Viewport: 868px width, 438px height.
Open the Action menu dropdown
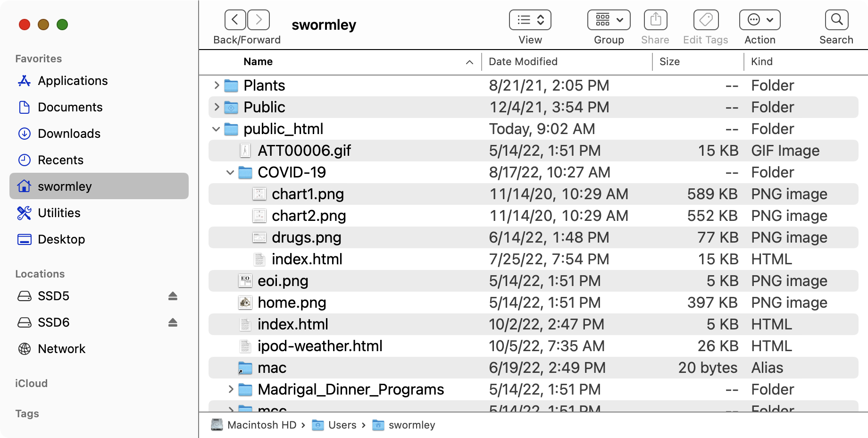tap(759, 20)
